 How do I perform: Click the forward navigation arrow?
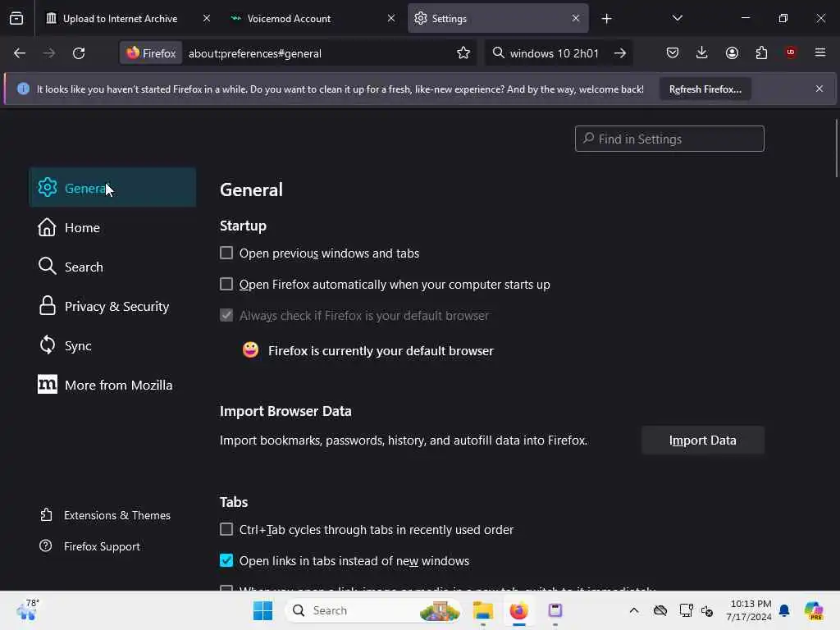(x=49, y=53)
